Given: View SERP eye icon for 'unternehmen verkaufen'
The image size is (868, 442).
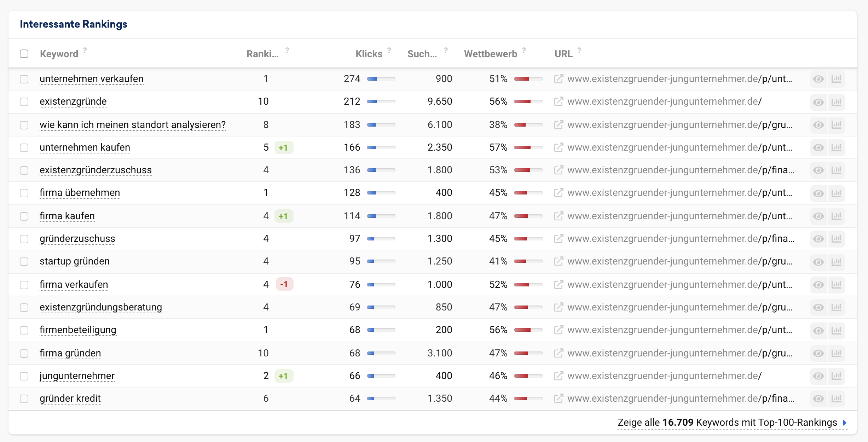Looking at the screenshot, I should coord(818,79).
